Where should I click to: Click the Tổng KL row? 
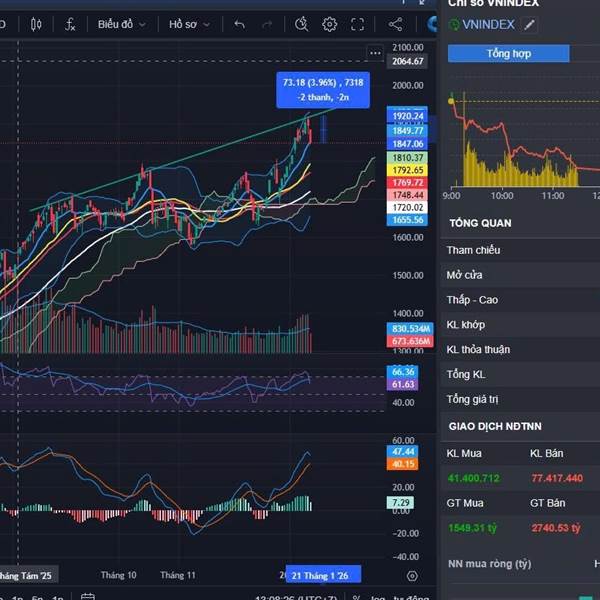[520, 375]
